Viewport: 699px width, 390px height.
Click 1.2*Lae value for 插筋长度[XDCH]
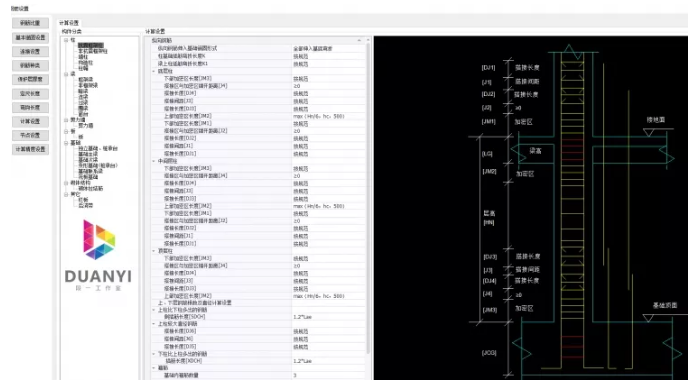pos(328,361)
